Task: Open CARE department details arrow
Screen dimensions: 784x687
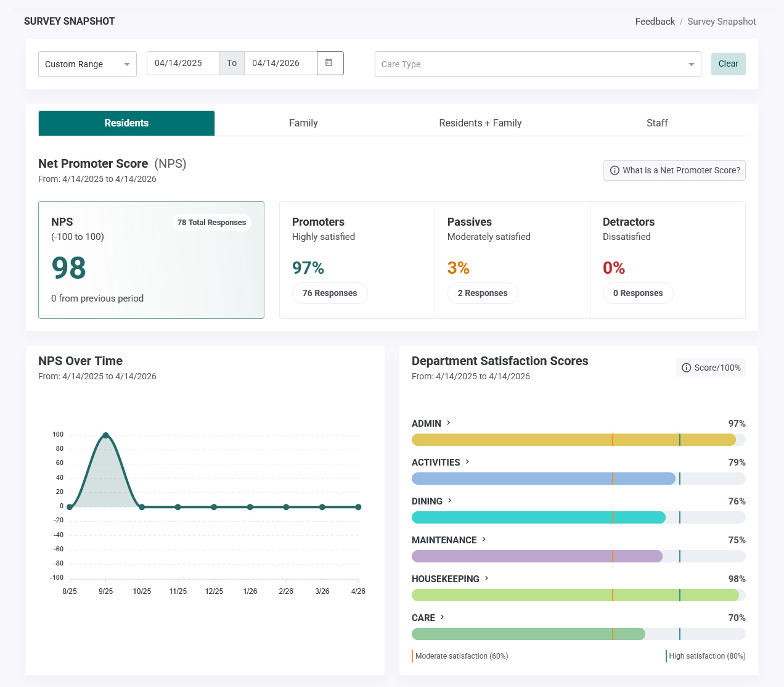Action: click(443, 617)
